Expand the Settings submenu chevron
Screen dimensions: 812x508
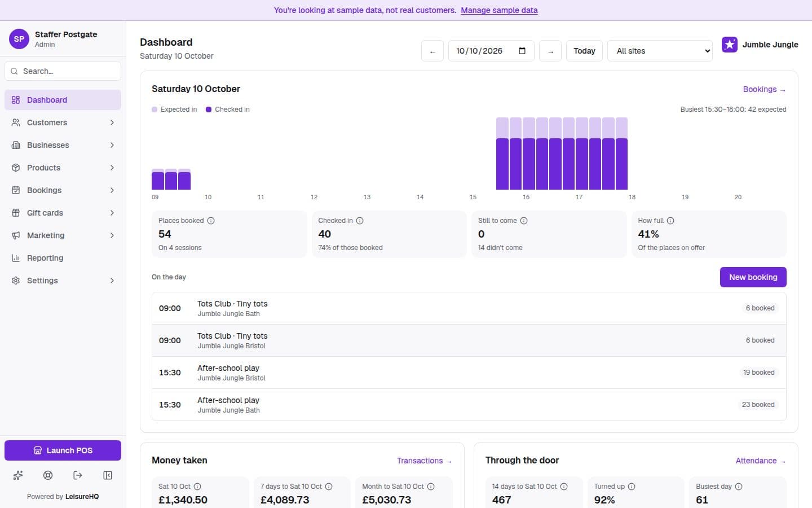[x=112, y=281]
